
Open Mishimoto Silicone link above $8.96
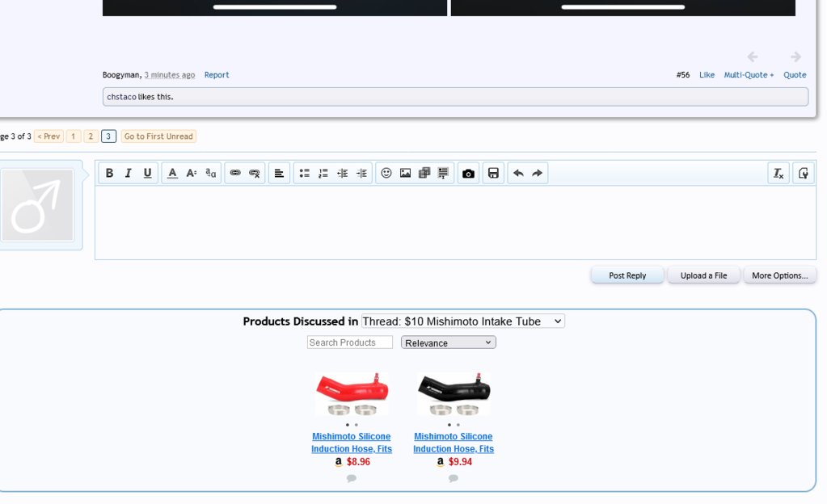tap(352, 443)
